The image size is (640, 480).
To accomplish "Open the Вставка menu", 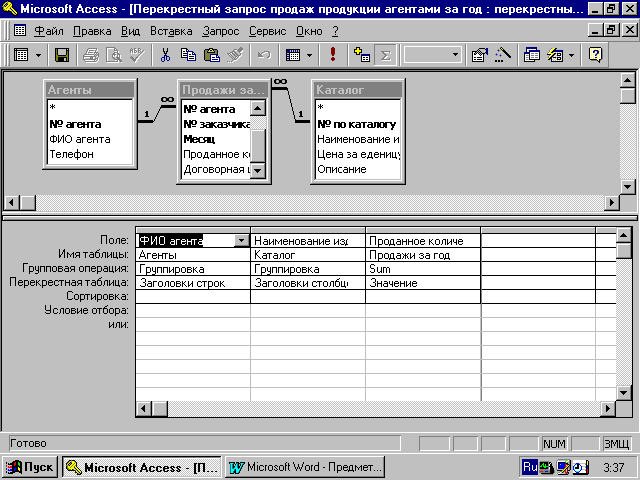I will tap(171, 31).
